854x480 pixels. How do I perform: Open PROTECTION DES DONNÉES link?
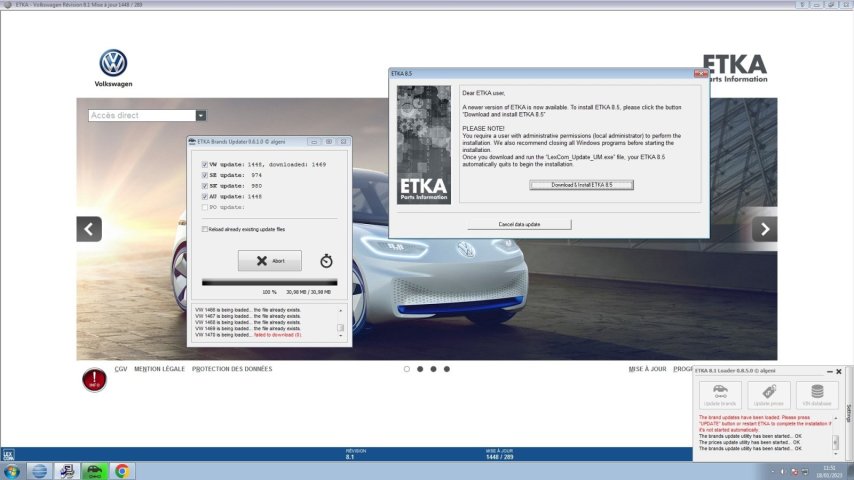[x=232, y=369]
